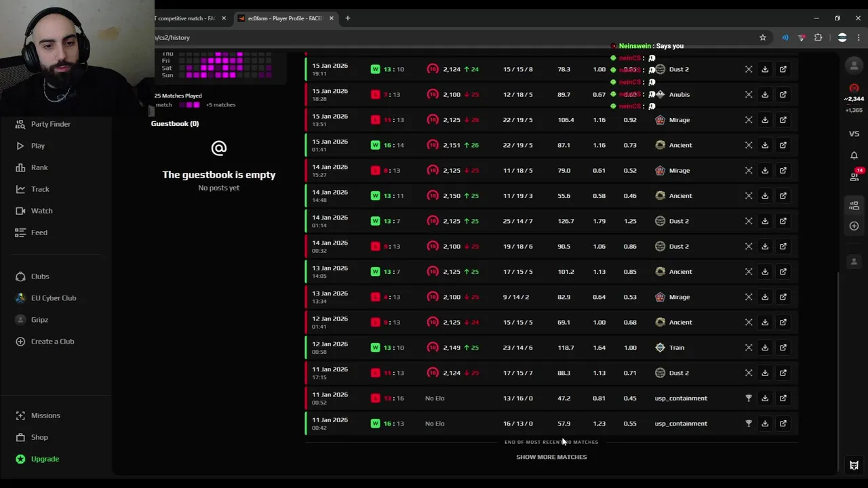Click Create a Club
This screenshot has height=488, width=868.
52,342
